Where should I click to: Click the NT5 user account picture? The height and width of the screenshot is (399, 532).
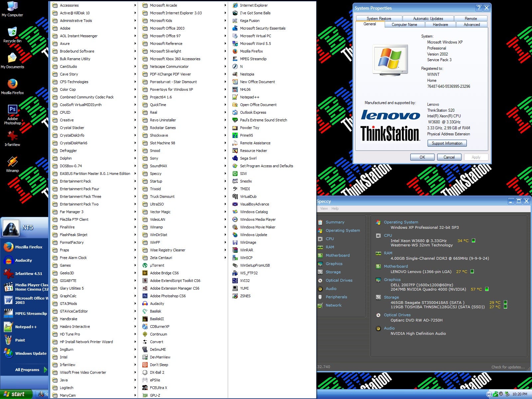coord(11,228)
